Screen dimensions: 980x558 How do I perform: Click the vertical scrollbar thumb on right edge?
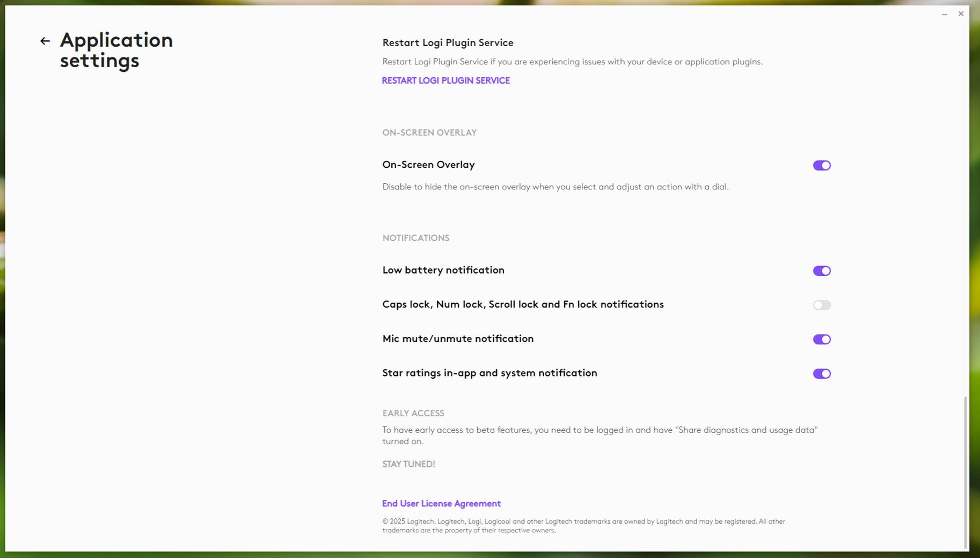(x=965, y=472)
